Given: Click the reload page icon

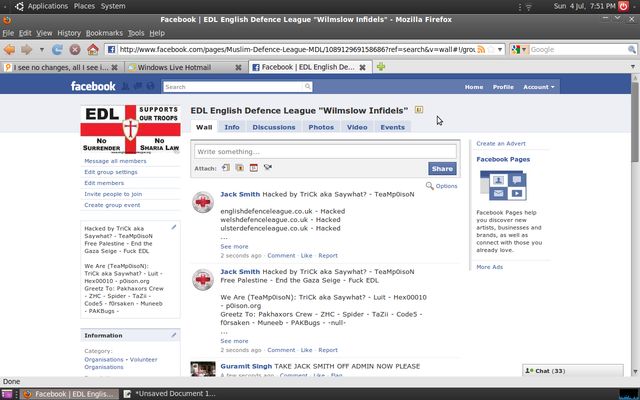Looking at the screenshot, I should [x=59, y=49].
